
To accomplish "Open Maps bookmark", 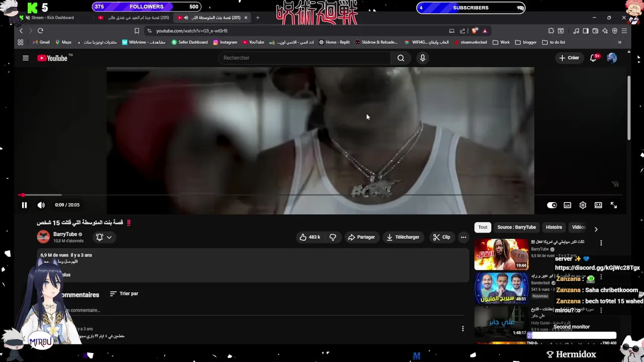I will tap(63, 42).
